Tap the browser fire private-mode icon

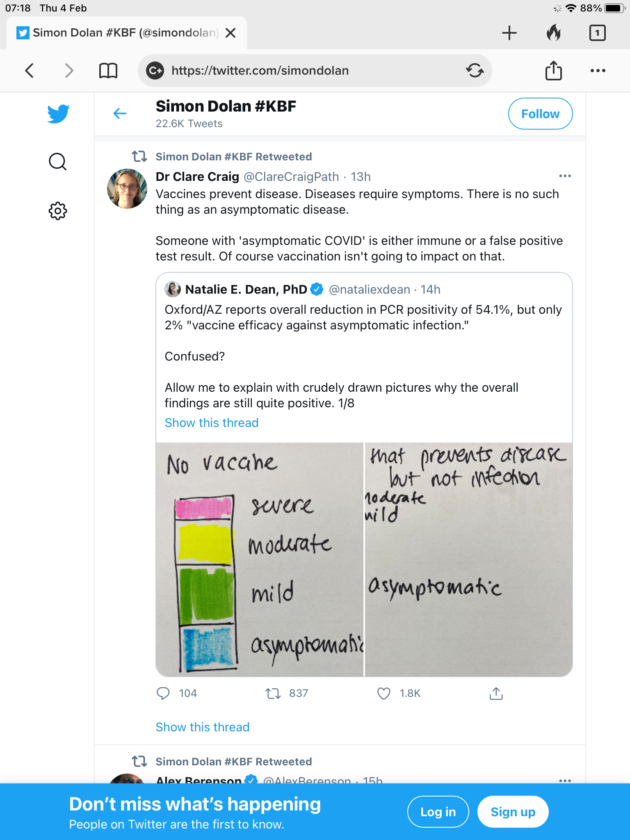tap(553, 33)
